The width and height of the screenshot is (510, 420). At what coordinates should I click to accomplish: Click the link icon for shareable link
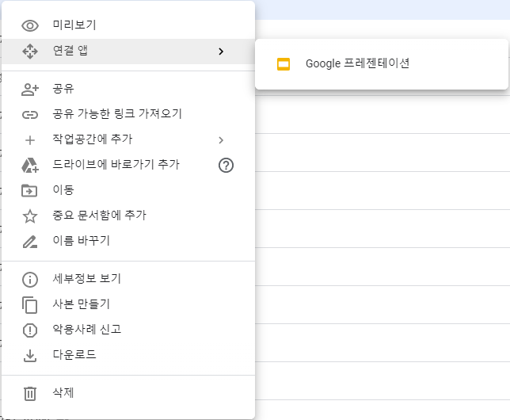tap(30, 114)
